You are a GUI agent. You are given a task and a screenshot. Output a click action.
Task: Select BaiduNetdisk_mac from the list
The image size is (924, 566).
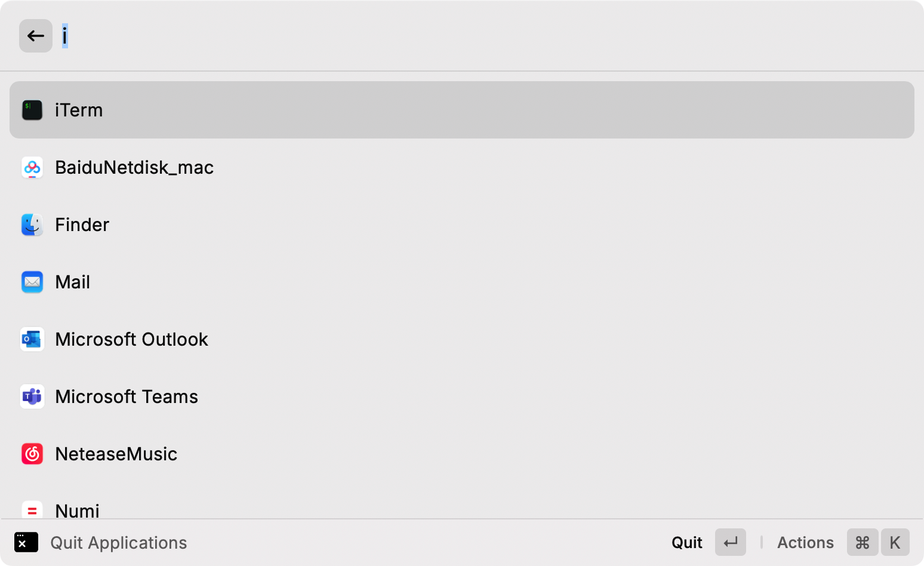point(462,167)
